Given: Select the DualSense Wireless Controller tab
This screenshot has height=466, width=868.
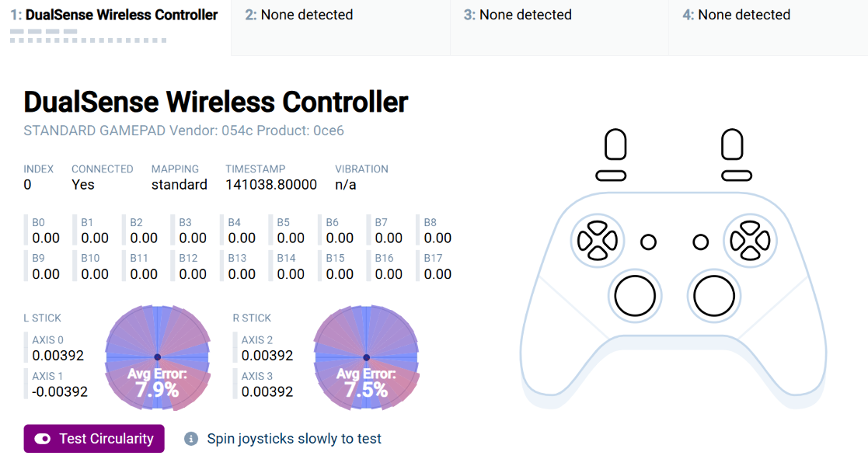Looking at the screenshot, I should coord(115,16).
